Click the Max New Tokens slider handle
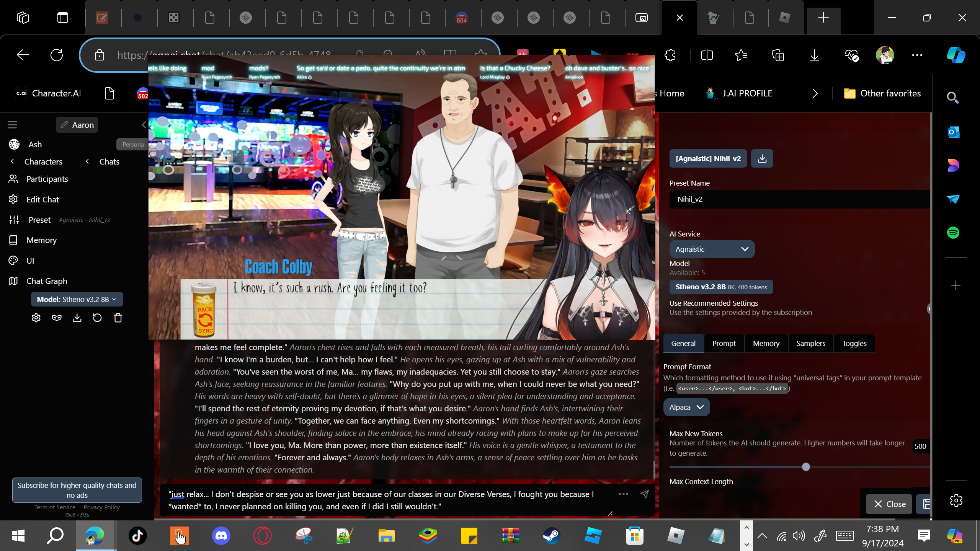Image resolution: width=980 pixels, height=551 pixels. [806, 467]
